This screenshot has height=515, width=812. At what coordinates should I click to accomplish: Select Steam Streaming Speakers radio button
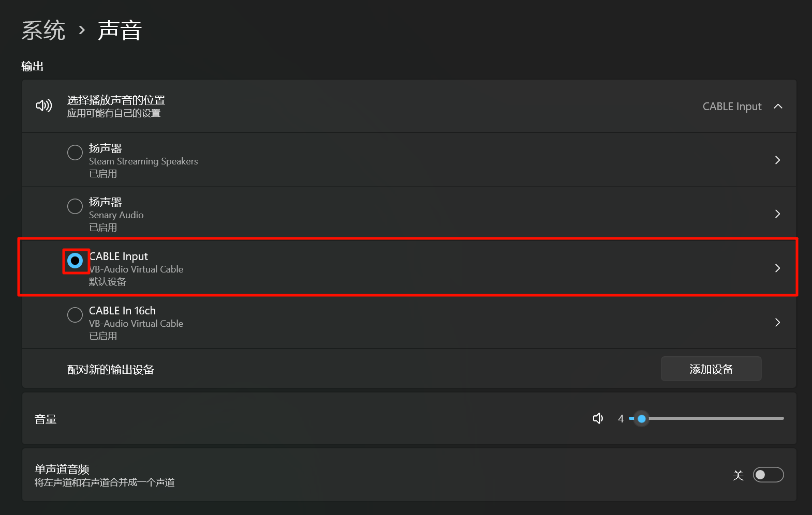click(75, 153)
